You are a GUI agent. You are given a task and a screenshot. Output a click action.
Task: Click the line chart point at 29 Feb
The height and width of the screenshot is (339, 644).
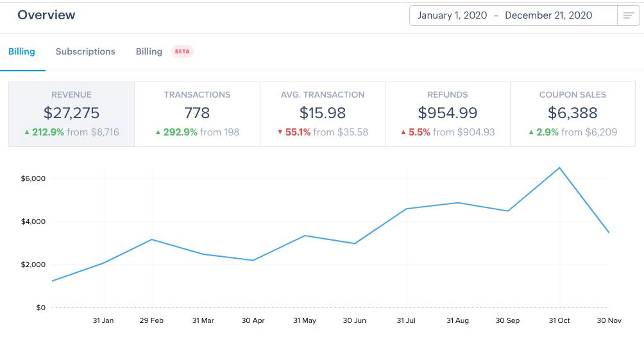pos(152,239)
